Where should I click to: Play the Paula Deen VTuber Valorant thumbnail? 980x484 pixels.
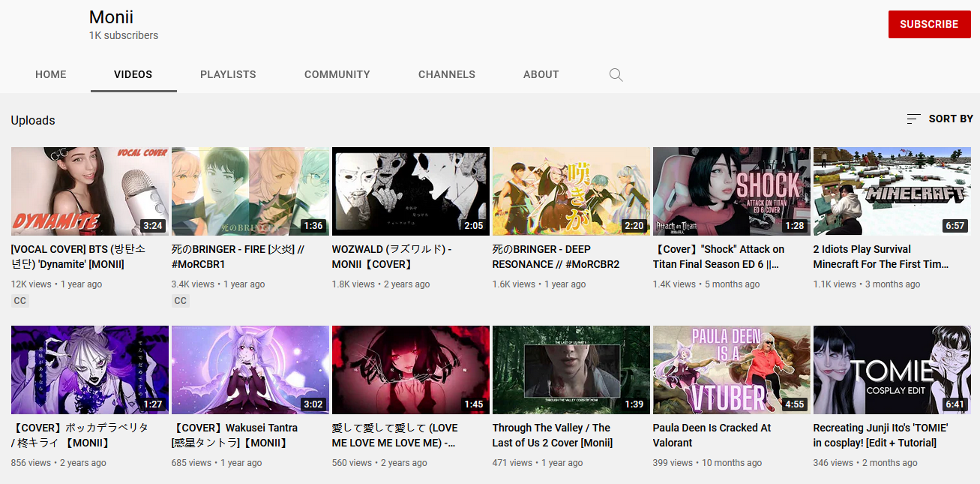[x=732, y=370]
